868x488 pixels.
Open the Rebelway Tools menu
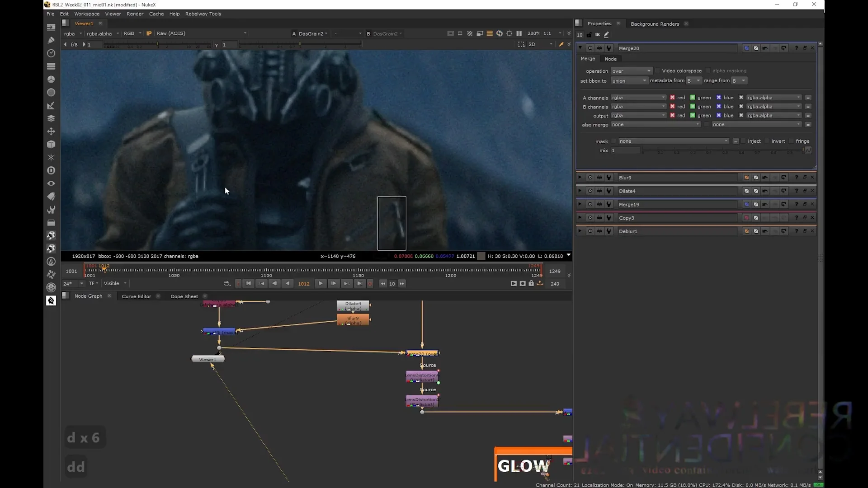(x=203, y=14)
